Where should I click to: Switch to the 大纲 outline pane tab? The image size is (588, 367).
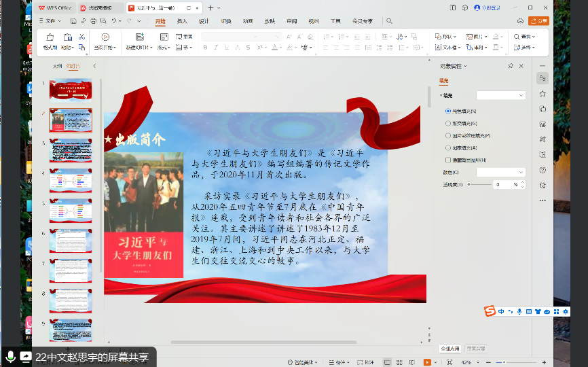[57, 66]
